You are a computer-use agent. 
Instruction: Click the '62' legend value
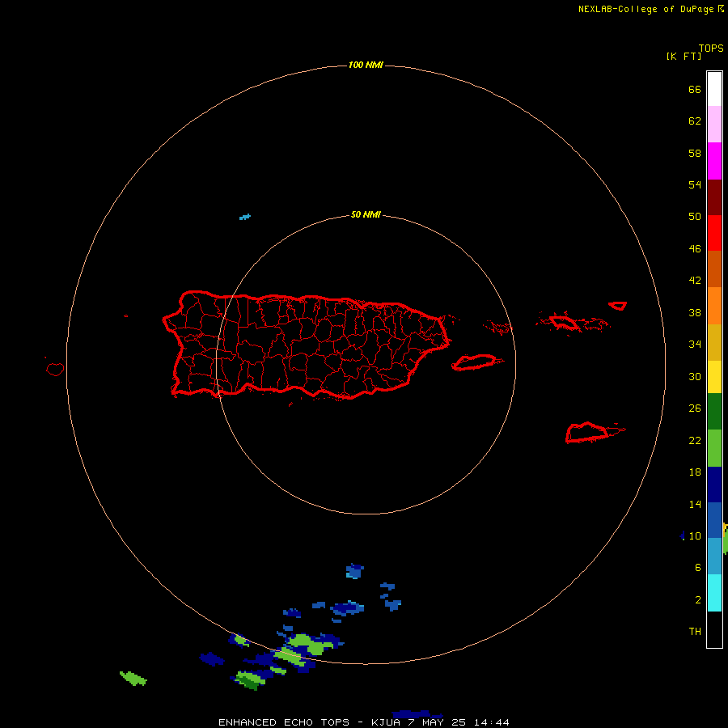pos(695,121)
